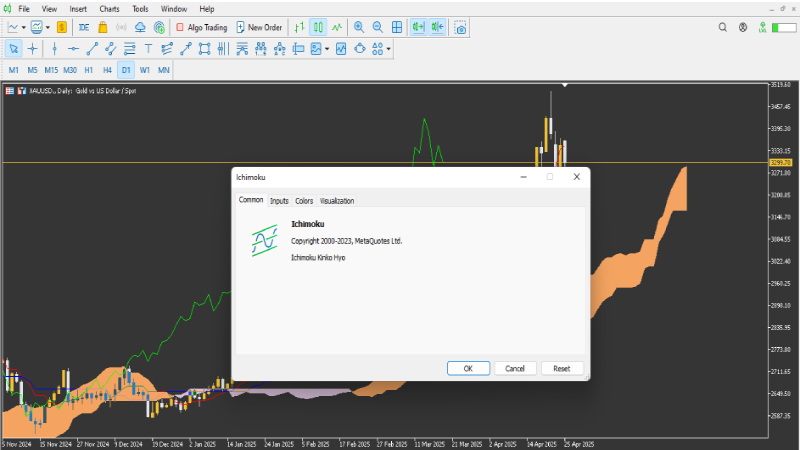Toggle Algo Trading on or off
Image resolution: width=800 pixels, height=450 pixels.
coord(202,28)
